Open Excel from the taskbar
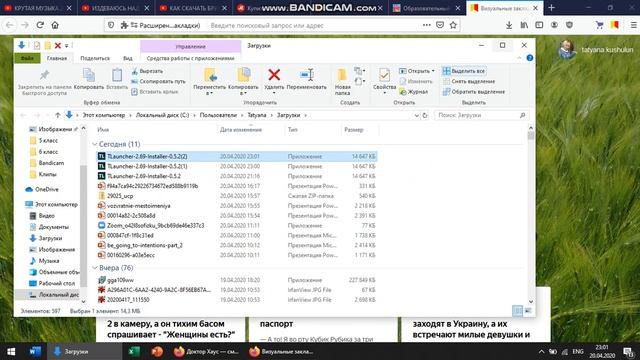640x360 pixels. click(134, 351)
